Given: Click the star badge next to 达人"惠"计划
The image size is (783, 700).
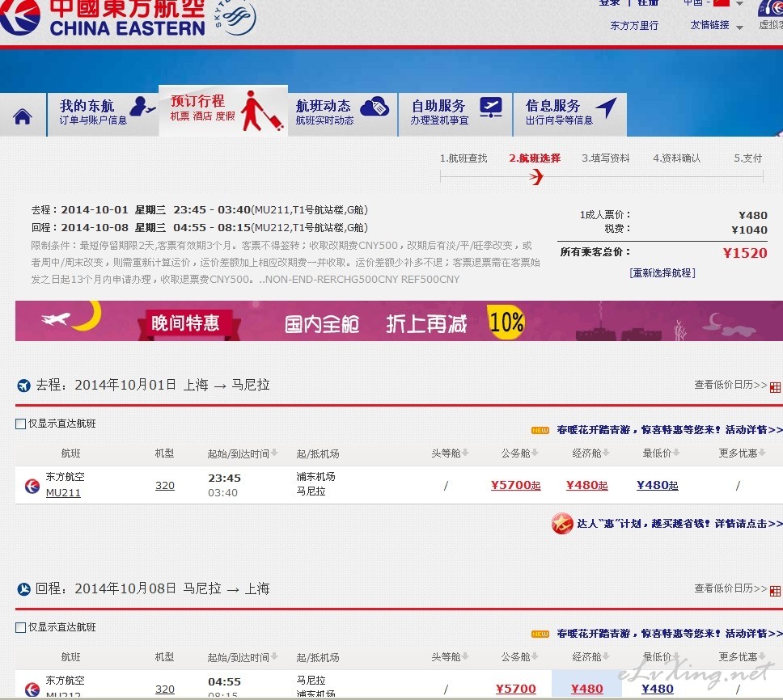Looking at the screenshot, I should pos(562,523).
